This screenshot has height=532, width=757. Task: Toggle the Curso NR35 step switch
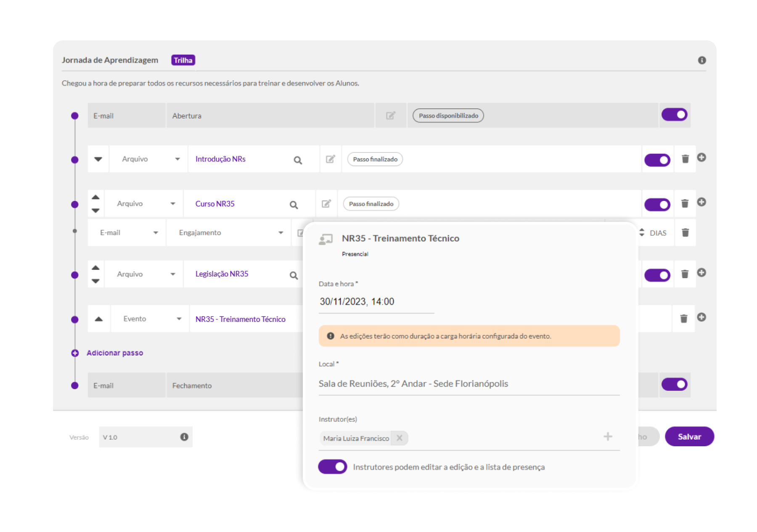coord(657,205)
